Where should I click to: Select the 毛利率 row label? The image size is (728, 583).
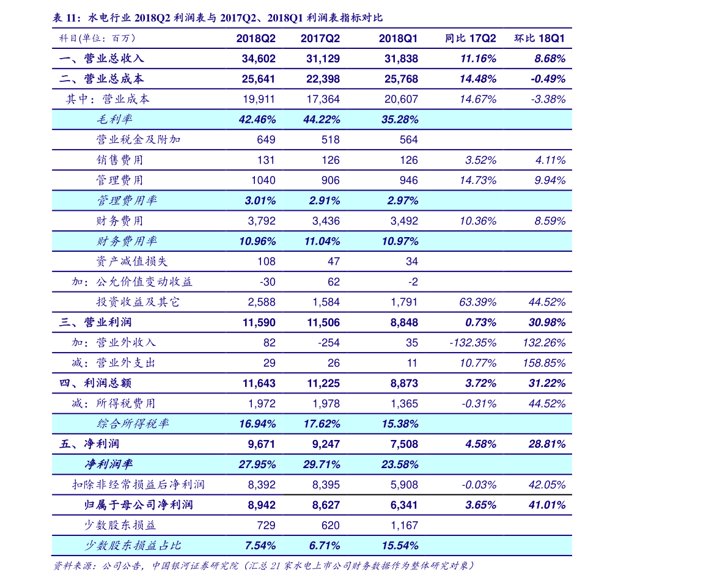(x=114, y=119)
